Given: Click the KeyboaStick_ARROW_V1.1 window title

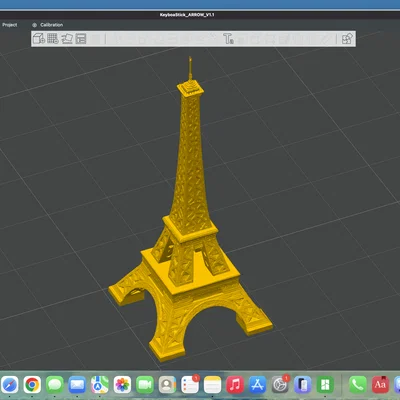Looking at the screenshot, I should pos(187,15).
